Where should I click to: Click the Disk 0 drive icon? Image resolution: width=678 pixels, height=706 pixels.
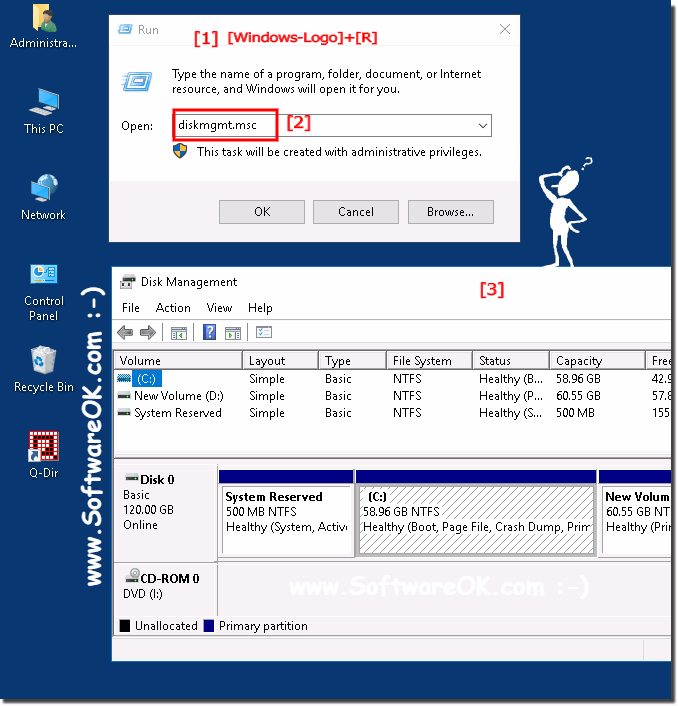(x=131, y=478)
